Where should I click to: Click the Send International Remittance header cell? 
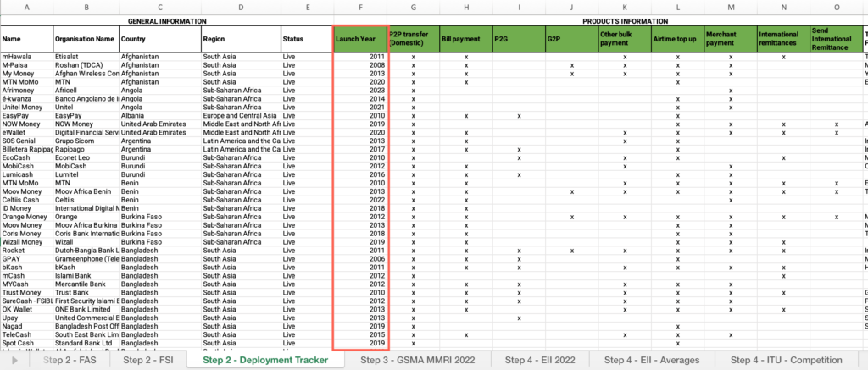click(x=837, y=39)
